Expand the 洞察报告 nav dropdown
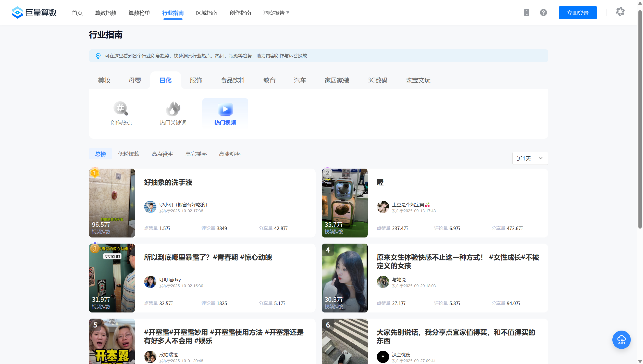This screenshot has width=643, height=364. coord(276,13)
